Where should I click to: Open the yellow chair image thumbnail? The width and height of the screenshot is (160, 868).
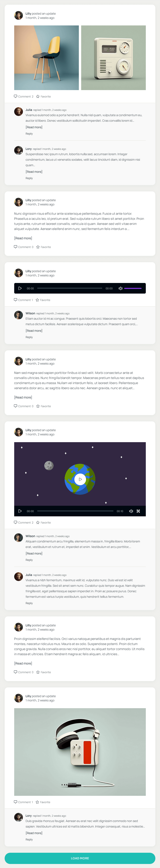[46, 58]
